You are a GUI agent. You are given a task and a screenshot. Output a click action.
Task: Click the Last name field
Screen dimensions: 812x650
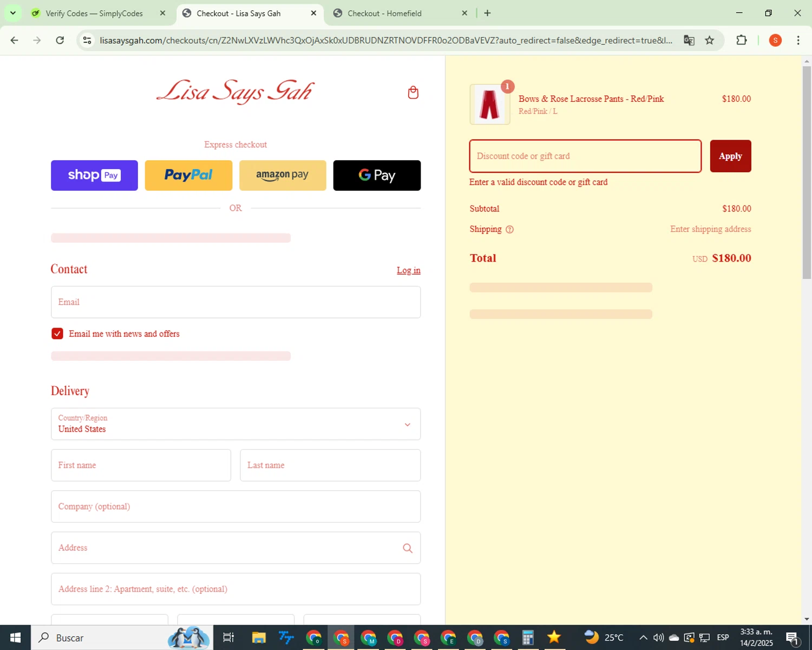pos(330,465)
